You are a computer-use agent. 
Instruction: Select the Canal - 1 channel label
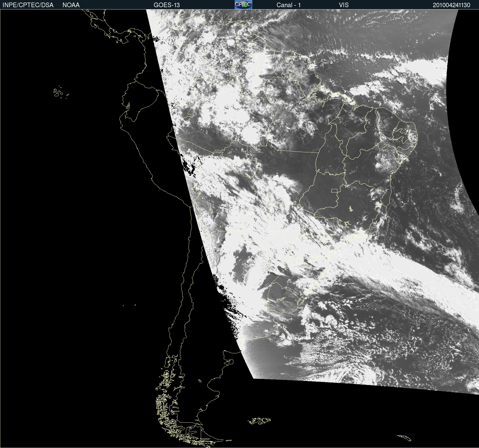[288, 5]
